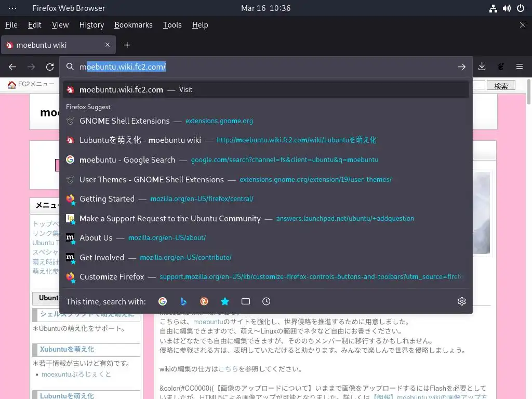Viewport: 532px width, 399px height.
Task: Select the Getting Started suggestion
Action: [x=265, y=199]
